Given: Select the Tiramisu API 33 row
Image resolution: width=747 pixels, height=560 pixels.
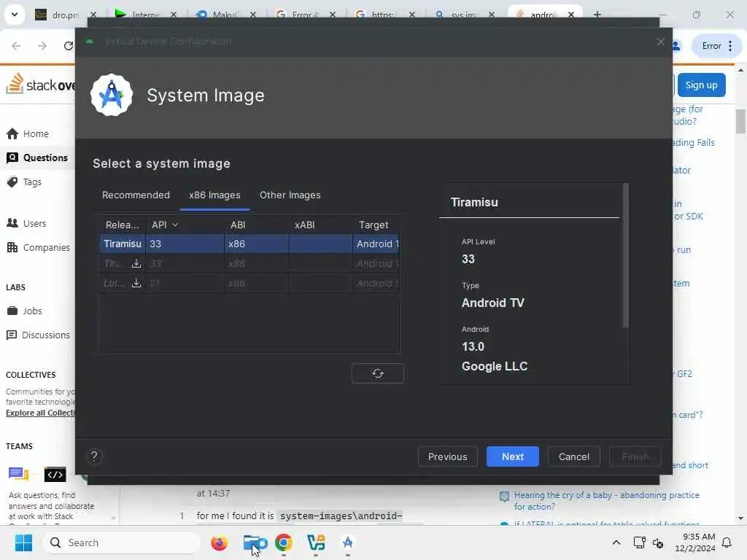Looking at the screenshot, I should point(249,244).
